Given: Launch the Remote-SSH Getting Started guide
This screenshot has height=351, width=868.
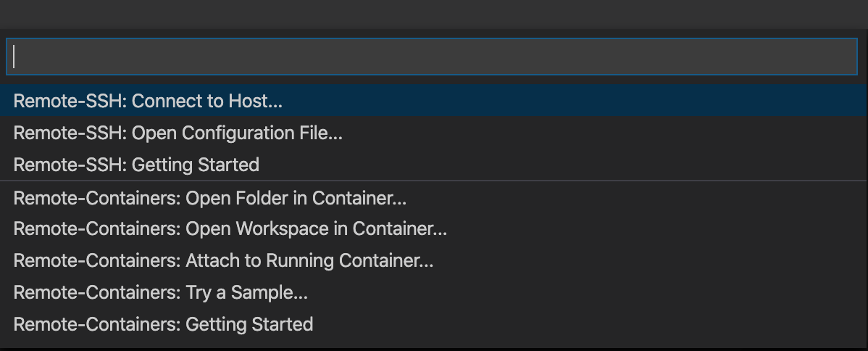Looking at the screenshot, I should 434,165.
